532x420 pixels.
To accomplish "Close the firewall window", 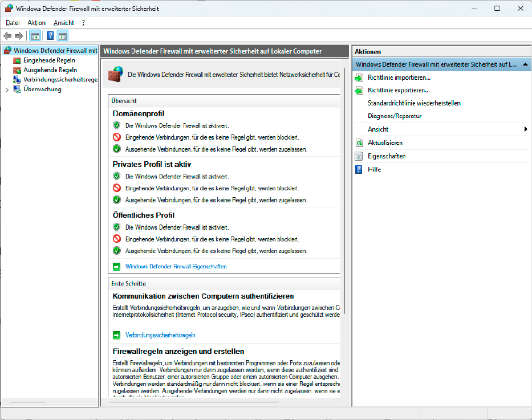I will (x=521, y=9).
